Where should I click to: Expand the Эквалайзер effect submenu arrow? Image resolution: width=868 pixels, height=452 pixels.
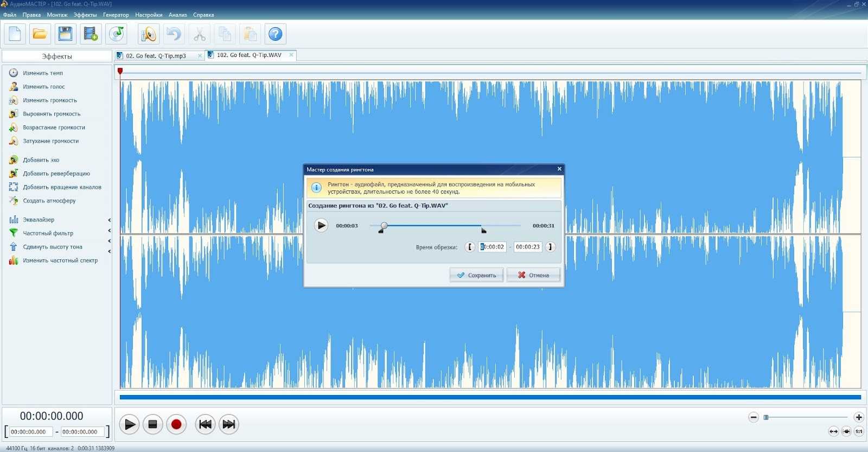tap(109, 220)
